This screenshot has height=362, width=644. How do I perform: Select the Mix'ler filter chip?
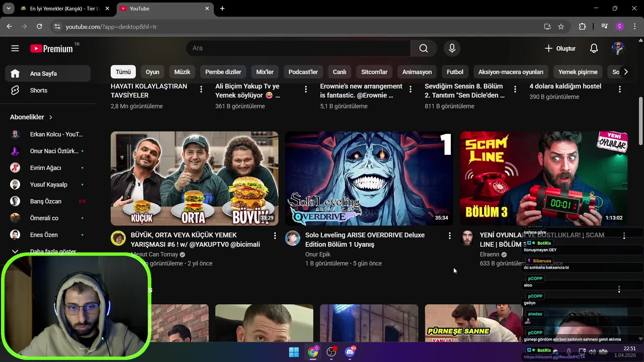(x=265, y=72)
